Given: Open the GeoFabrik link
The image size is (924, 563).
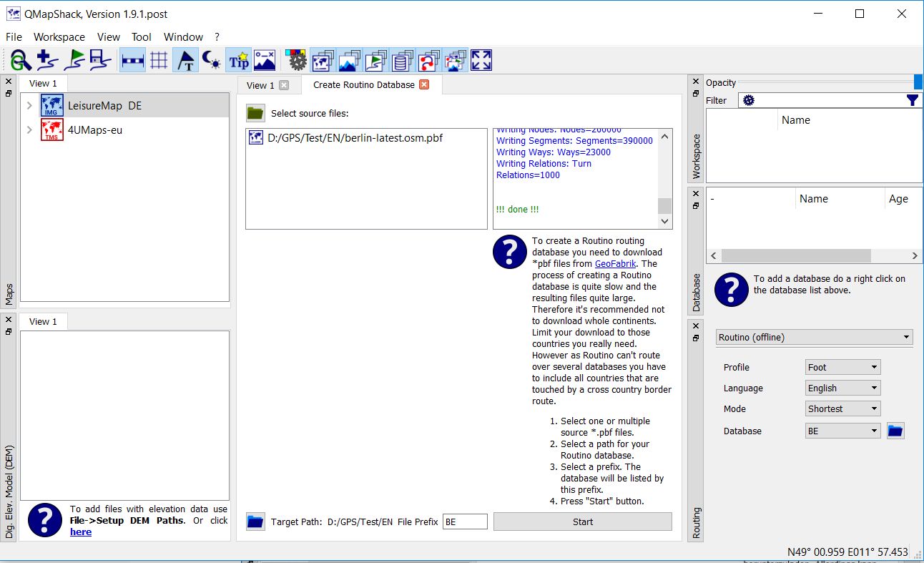Looking at the screenshot, I should (616, 263).
